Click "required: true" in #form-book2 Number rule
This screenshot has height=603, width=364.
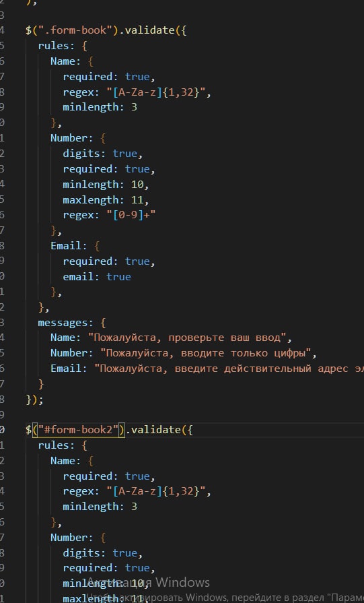coord(106,567)
